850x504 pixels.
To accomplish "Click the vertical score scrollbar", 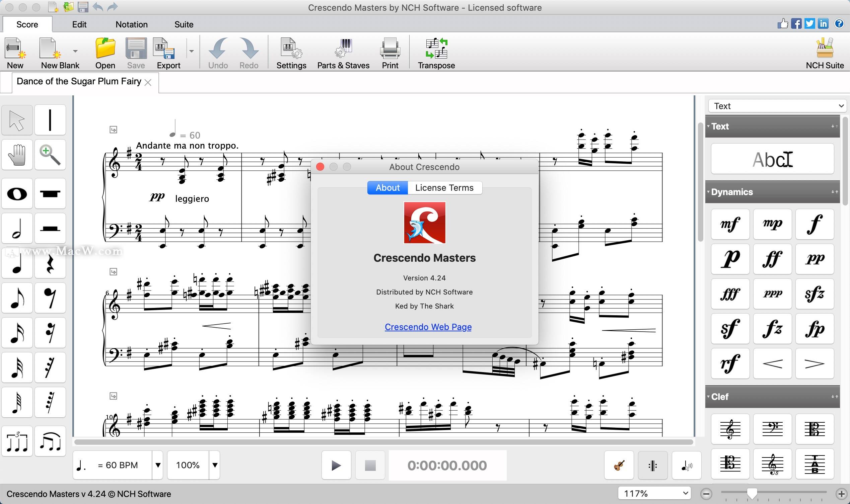I will (x=700, y=182).
